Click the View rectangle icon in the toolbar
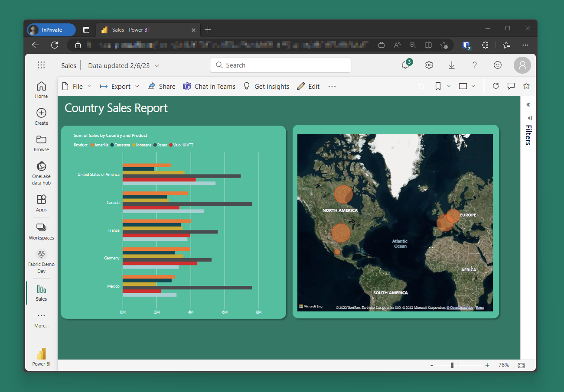This screenshot has height=392, width=564. [x=463, y=86]
